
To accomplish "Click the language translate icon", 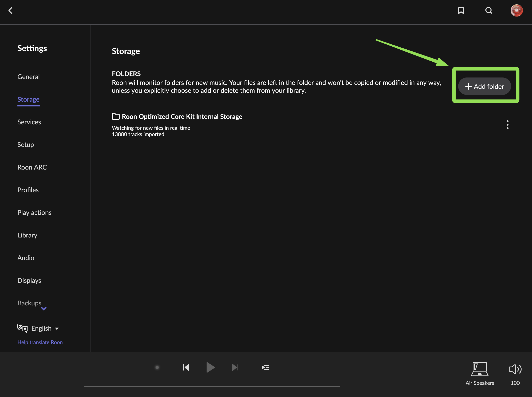I will (x=23, y=328).
